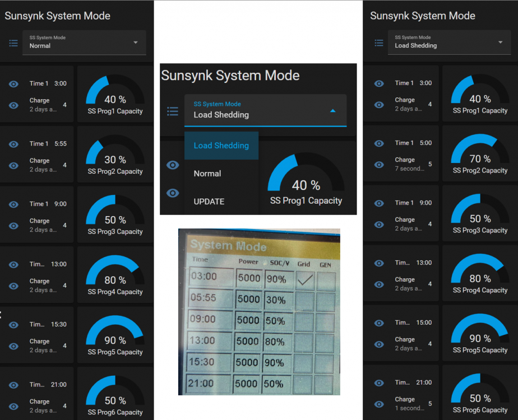Click Charge eye icon below 21:00, left panel
This screenshot has height=420, width=518.
[13, 407]
